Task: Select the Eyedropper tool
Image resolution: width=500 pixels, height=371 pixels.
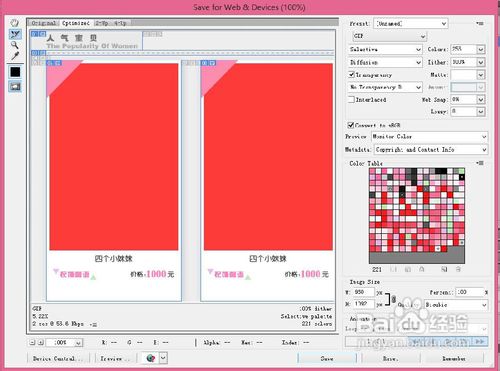Action: [15, 56]
